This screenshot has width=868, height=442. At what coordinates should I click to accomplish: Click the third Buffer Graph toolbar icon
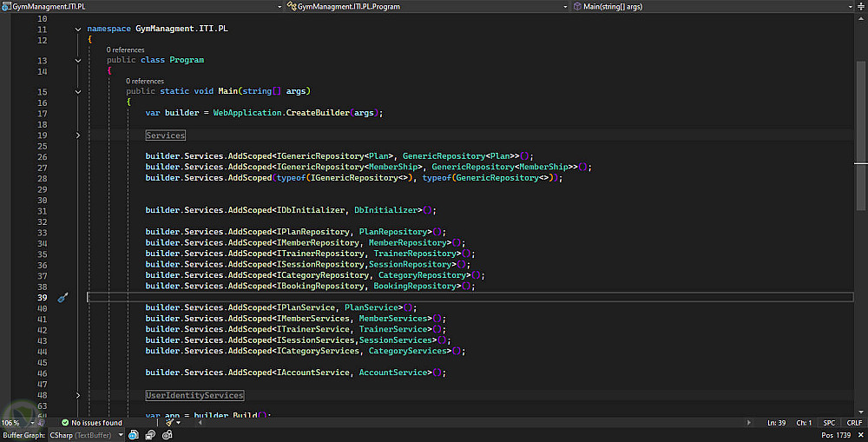click(x=168, y=435)
